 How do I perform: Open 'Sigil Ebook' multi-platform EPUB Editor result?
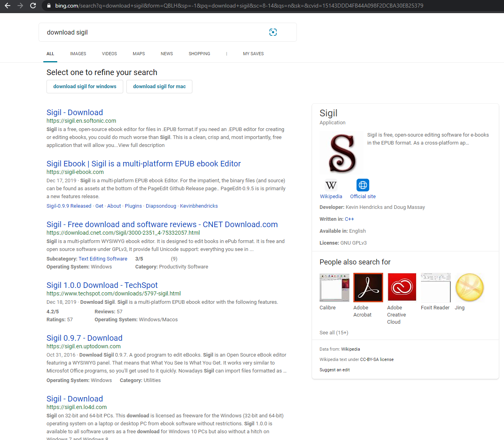(143, 164)
